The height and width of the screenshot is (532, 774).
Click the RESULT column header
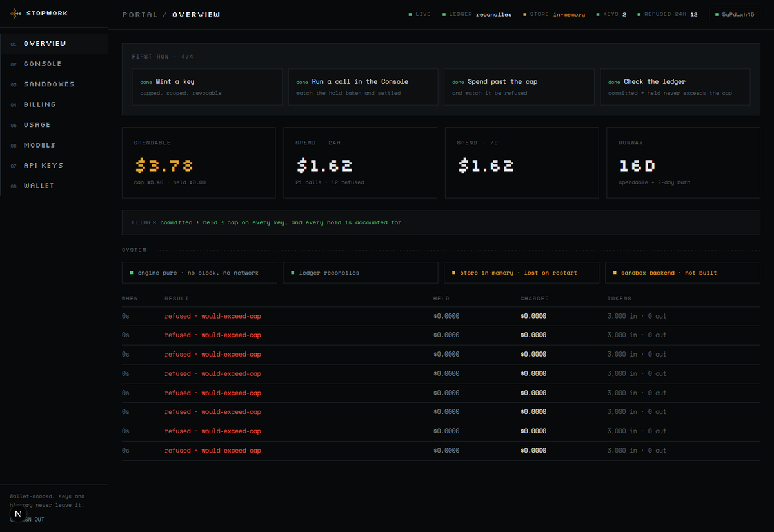(177, 299)
